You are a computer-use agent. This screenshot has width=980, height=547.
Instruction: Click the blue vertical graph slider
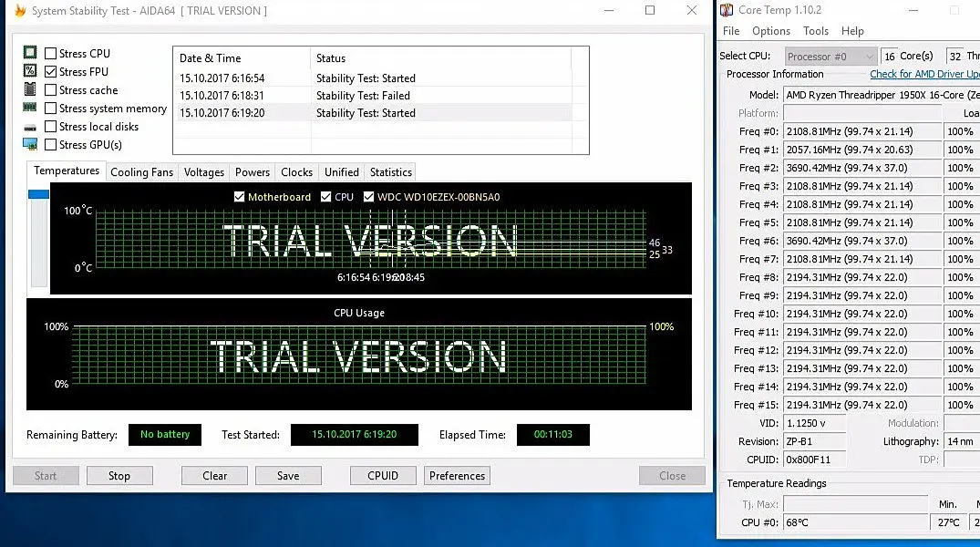tap(38, 194)
